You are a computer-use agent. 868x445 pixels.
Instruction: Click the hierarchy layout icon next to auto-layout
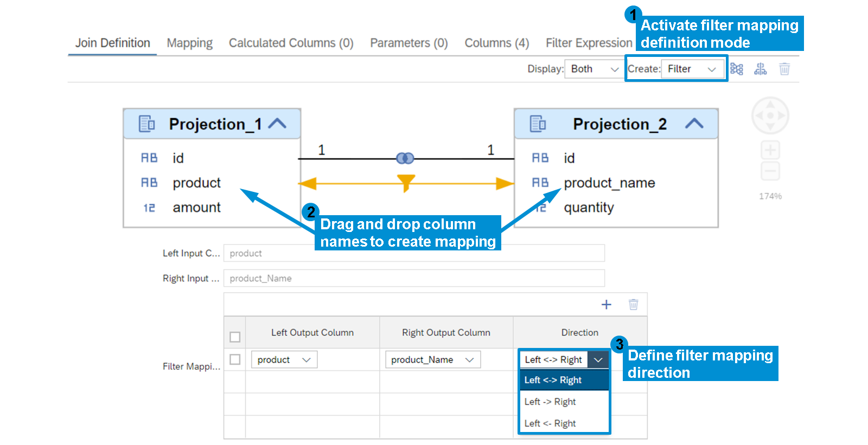[x=760, y=69]
